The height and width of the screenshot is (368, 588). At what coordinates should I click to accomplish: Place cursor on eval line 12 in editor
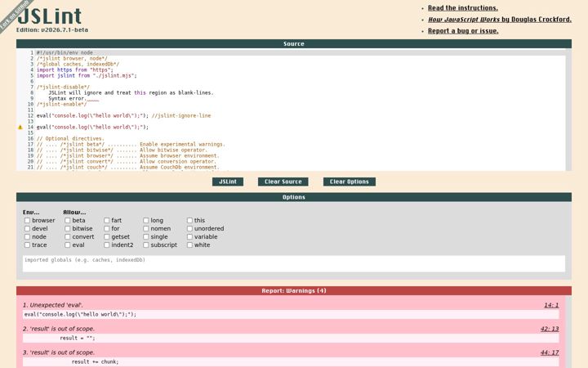pyautogui.click(x=124, y=115)
